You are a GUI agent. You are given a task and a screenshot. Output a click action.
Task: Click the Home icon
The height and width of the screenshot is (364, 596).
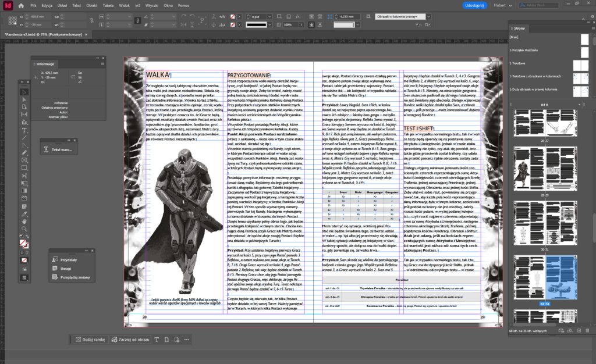(21, 5)
